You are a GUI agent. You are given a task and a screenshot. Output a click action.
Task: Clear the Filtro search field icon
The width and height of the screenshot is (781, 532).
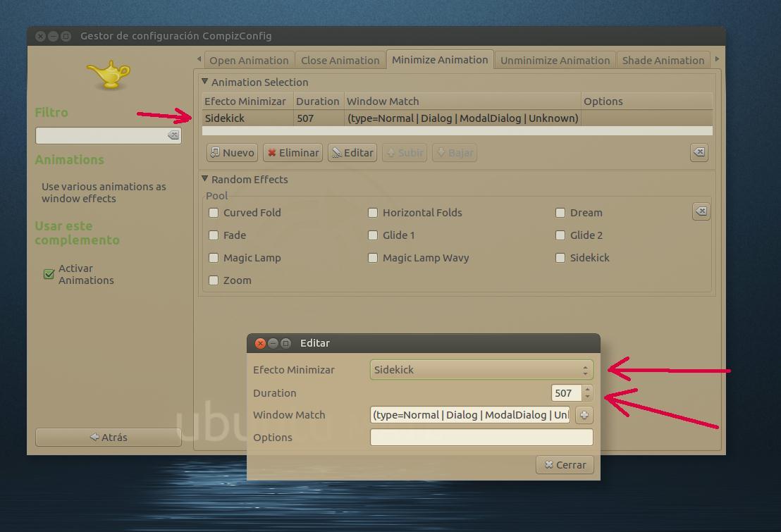[173, 135]
